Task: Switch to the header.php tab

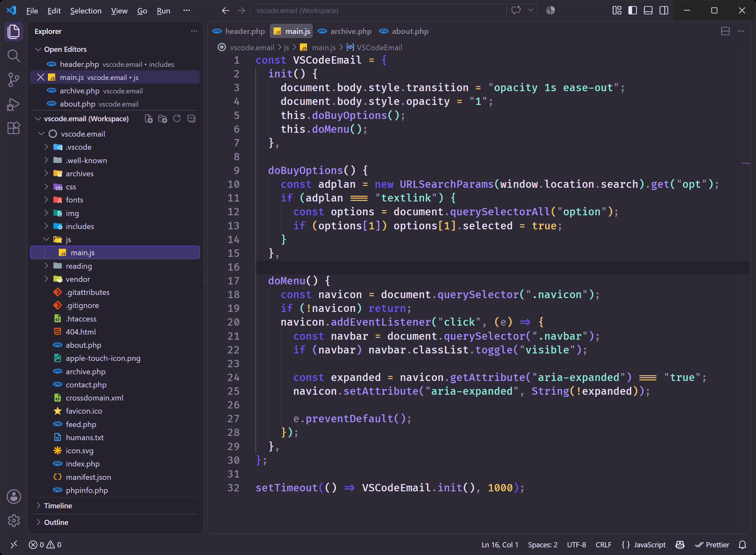Action: (x=238, y=31)
